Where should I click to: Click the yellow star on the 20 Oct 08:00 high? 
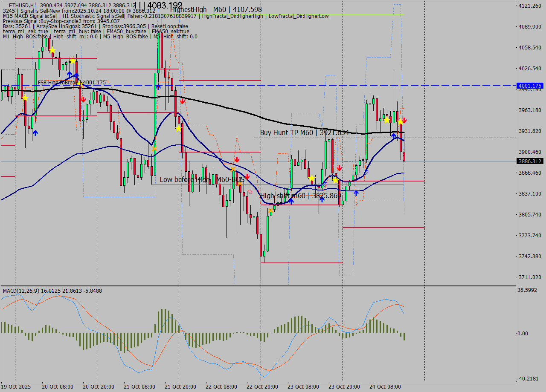(52, 50)
